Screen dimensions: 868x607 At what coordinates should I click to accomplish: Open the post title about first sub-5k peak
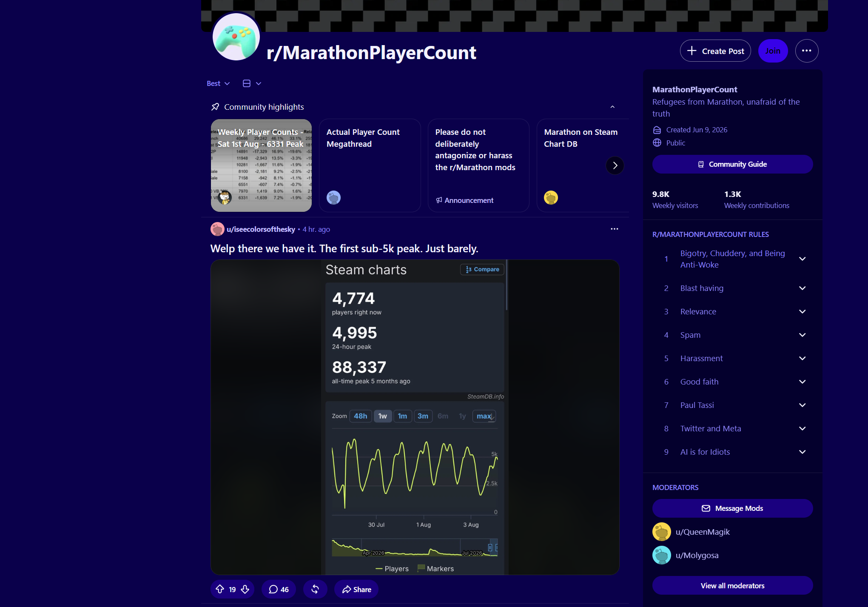click(344, 248)
